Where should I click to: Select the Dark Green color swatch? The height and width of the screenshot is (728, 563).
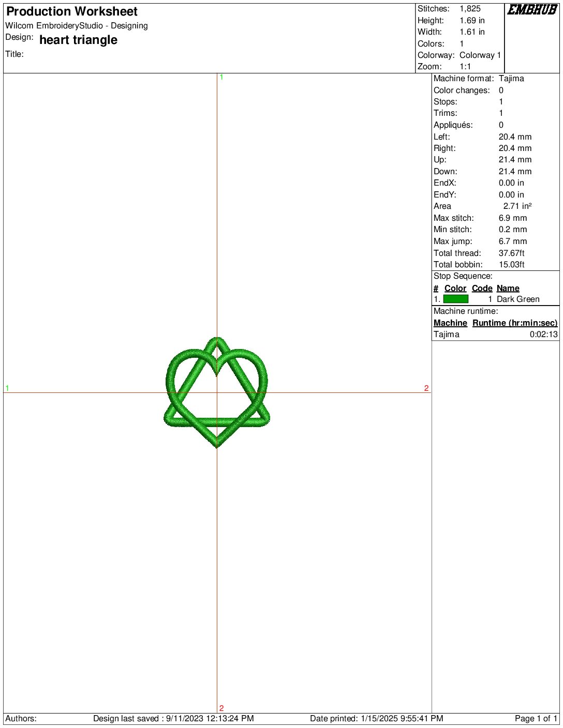click(456, 299)
